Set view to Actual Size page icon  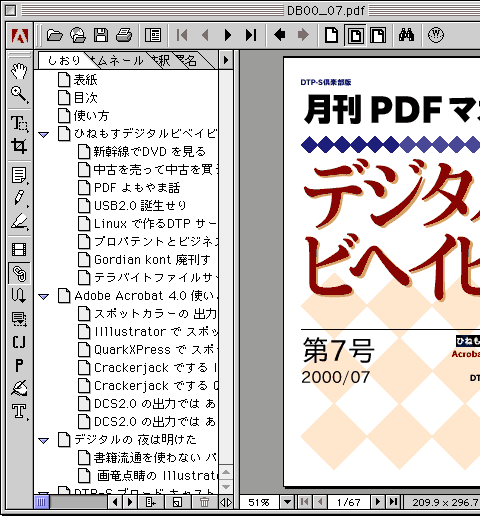click(331, 35)
